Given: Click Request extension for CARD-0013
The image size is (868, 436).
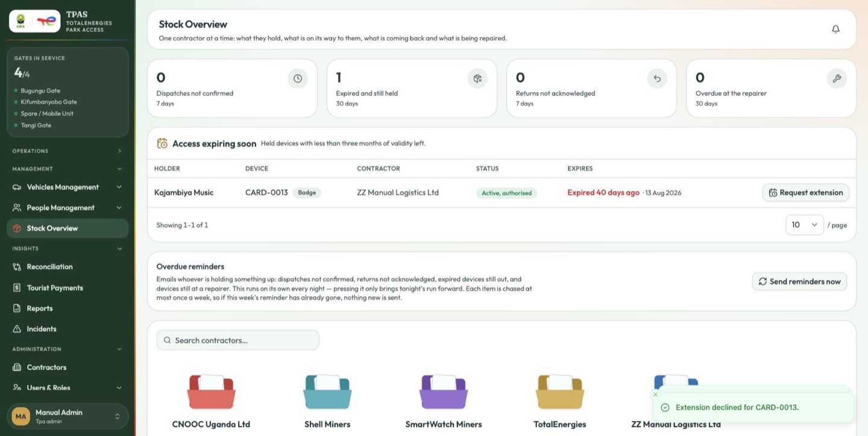Looking at the screenshot, I should pyautogui.click(x=806, y=192).
